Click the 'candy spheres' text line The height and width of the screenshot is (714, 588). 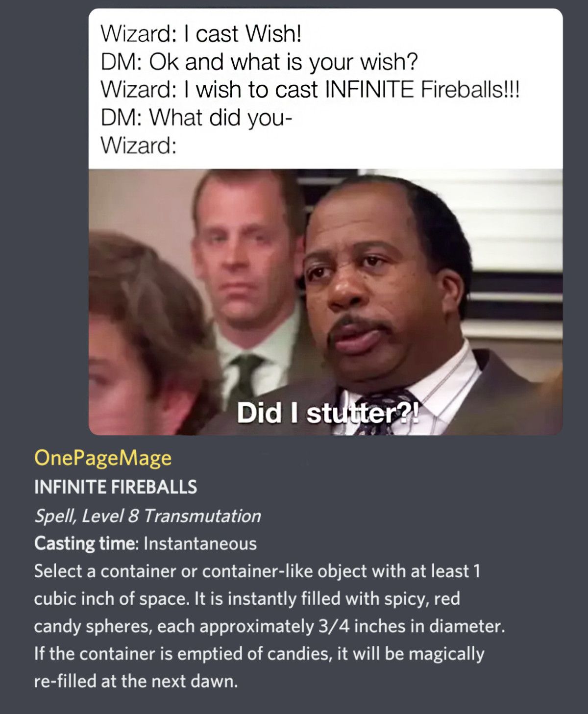pos(269,626)
